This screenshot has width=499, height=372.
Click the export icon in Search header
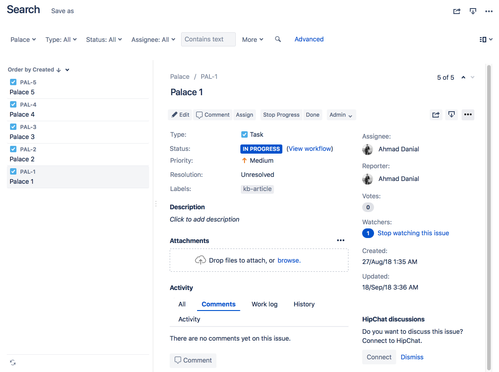[x=473, y=11]
